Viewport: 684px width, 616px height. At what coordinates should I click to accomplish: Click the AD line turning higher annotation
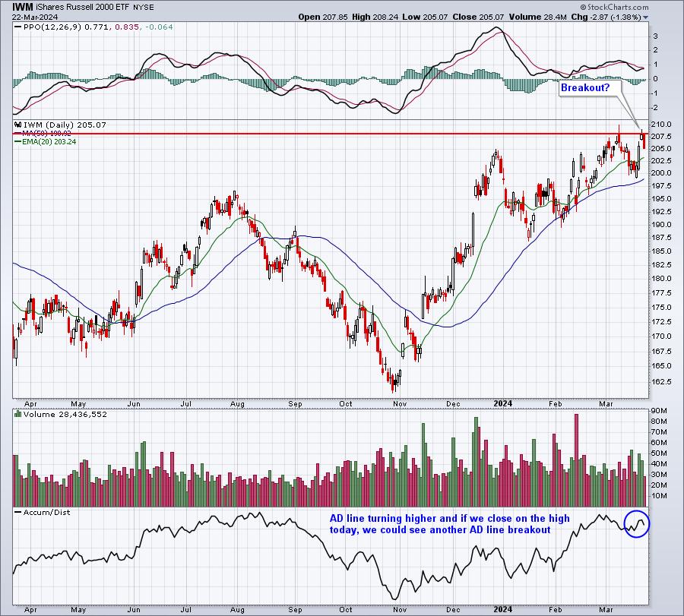click(x=448, y=523)
